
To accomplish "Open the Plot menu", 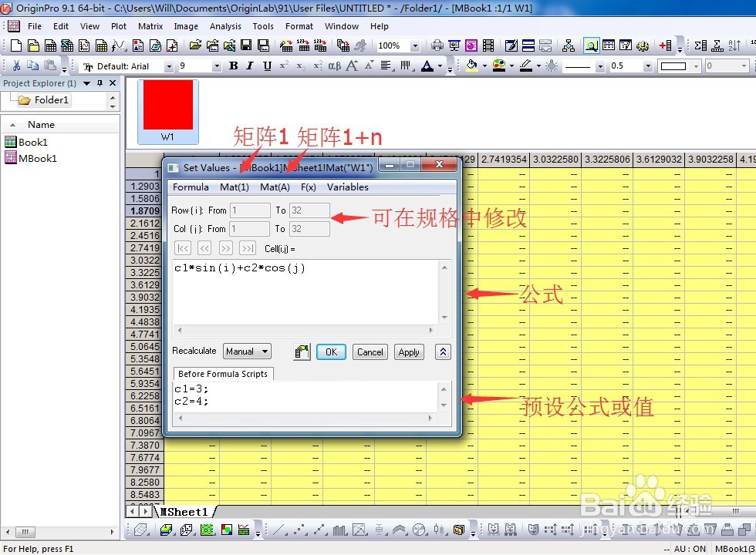I will click(119, 26).
